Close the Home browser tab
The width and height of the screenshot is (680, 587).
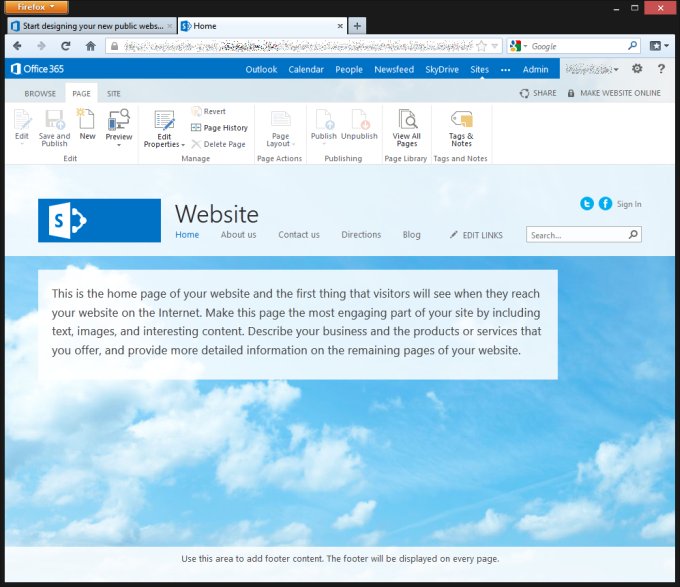point(340,26)
